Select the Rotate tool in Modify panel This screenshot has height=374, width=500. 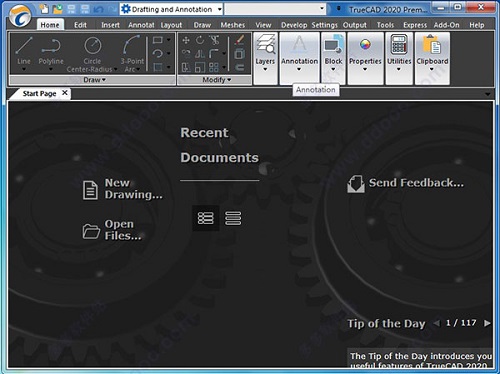point(200,40)
